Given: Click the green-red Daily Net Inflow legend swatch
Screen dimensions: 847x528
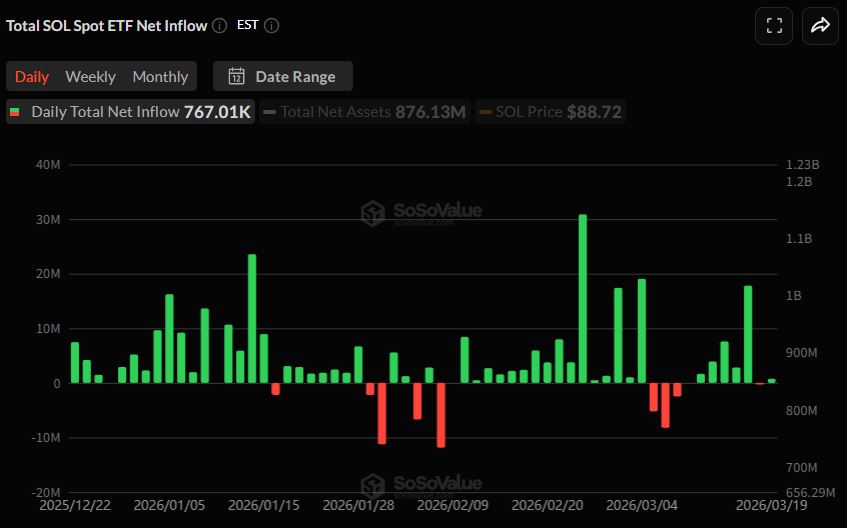Looking at the screenshot, I should tap(15, 112).
